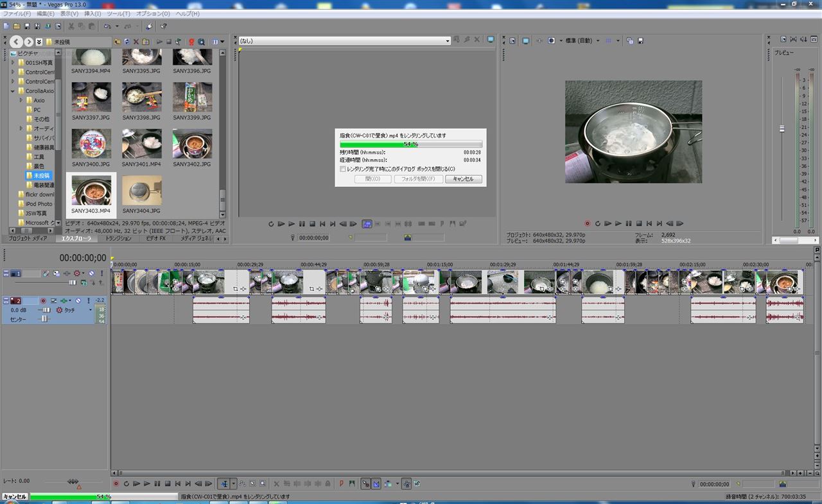Open the What's This help pointer tool
Viewport: 822px width, 504px height.
point(163,26)
